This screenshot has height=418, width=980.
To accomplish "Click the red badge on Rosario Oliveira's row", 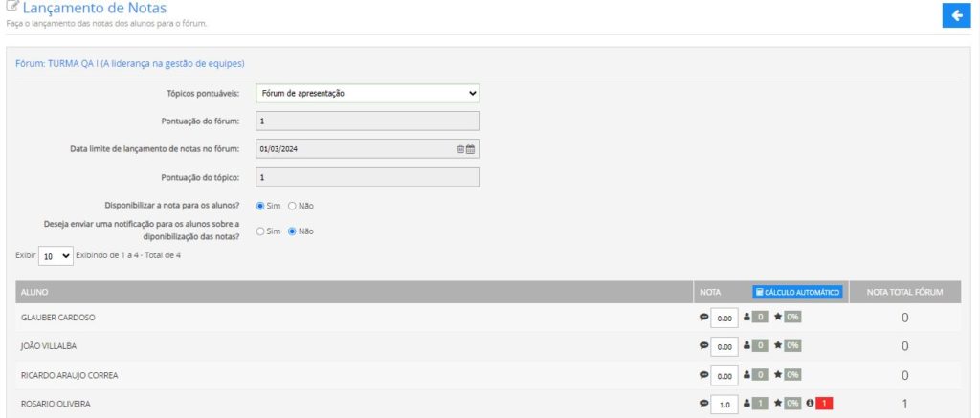I will pyautogui.click(x=824, y=404).
